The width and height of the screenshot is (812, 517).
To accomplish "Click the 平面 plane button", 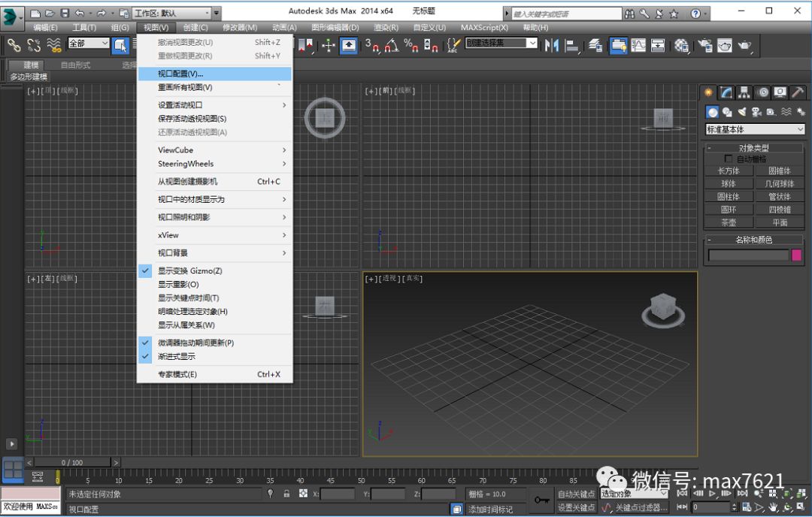I will point(780,222).
